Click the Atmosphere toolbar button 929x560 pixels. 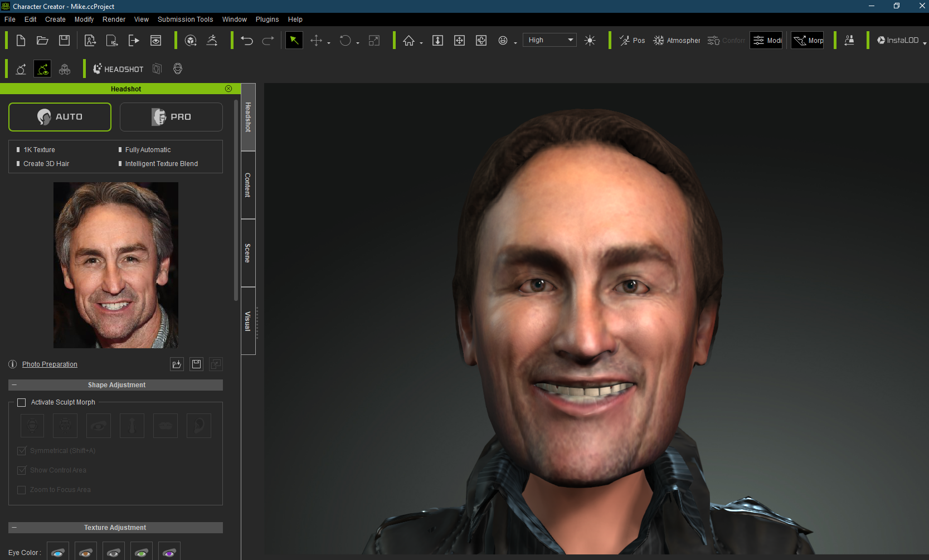pos(677,41)
